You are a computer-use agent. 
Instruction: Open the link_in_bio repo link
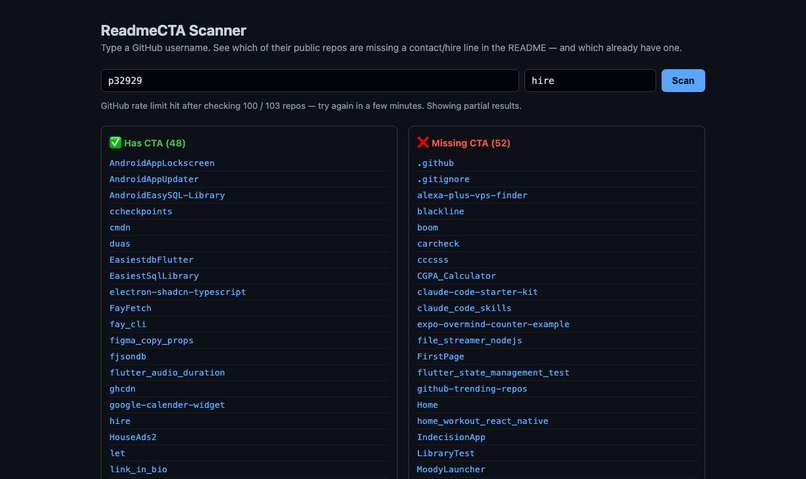click(x=138, y=469)
